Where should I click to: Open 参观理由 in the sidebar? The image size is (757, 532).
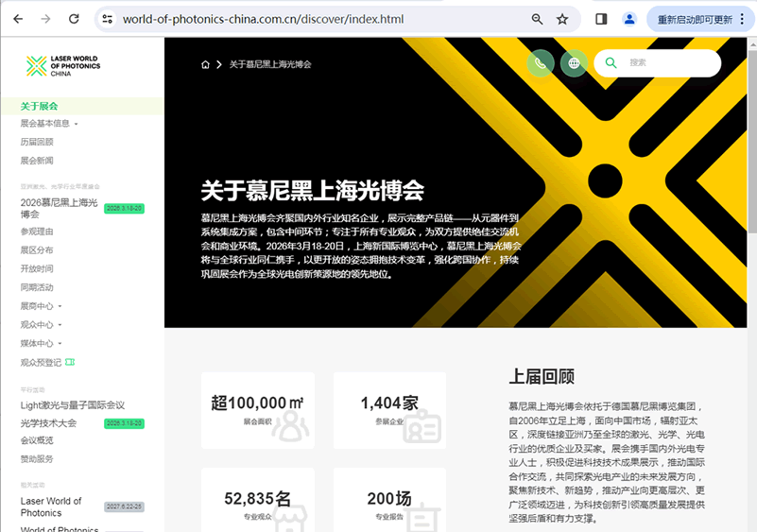37,232
